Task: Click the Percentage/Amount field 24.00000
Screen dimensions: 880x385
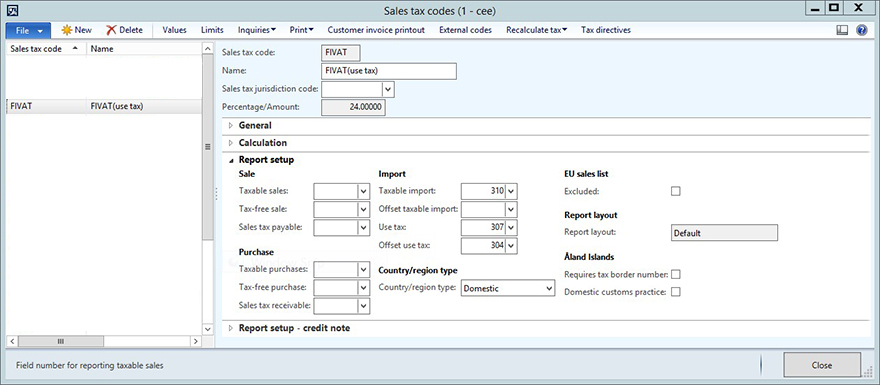Action: point(353,108)
